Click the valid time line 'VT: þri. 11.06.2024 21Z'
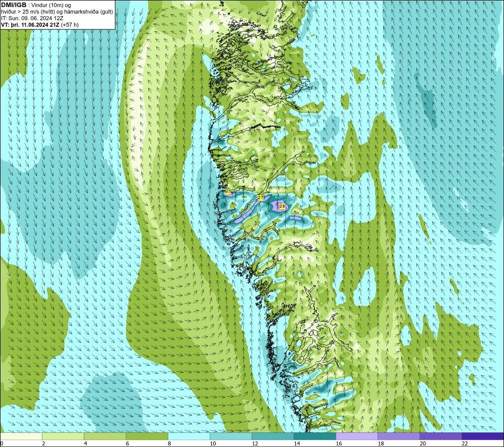The width and height of the screenshot is (504, 447). point(30,25)
